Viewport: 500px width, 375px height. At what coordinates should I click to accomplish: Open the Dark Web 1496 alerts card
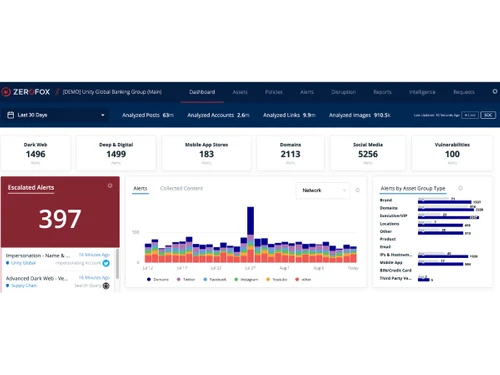[x=35, y=153]
